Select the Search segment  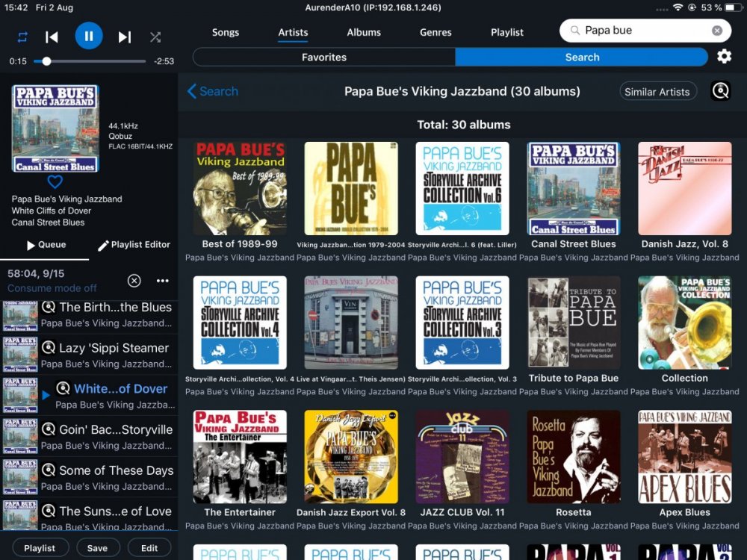[582, 57]
